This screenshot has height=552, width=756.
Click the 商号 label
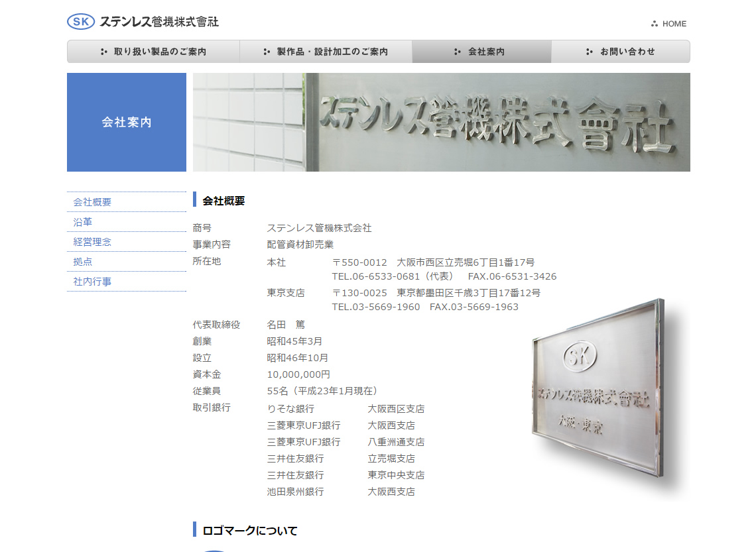tap(202, 228)
